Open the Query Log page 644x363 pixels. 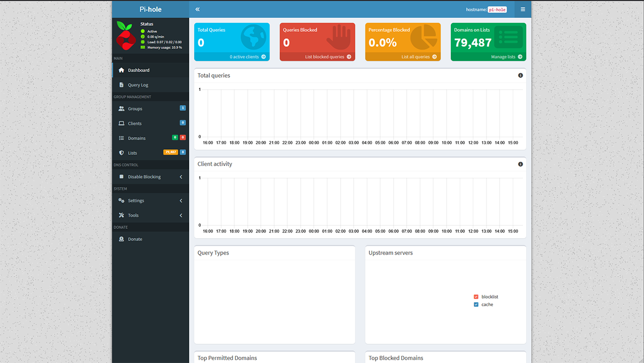(x=138, y=85)
